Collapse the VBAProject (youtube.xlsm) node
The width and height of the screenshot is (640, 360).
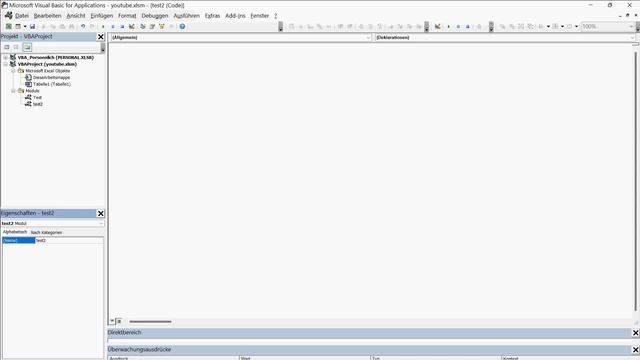(x=6, y=64)
